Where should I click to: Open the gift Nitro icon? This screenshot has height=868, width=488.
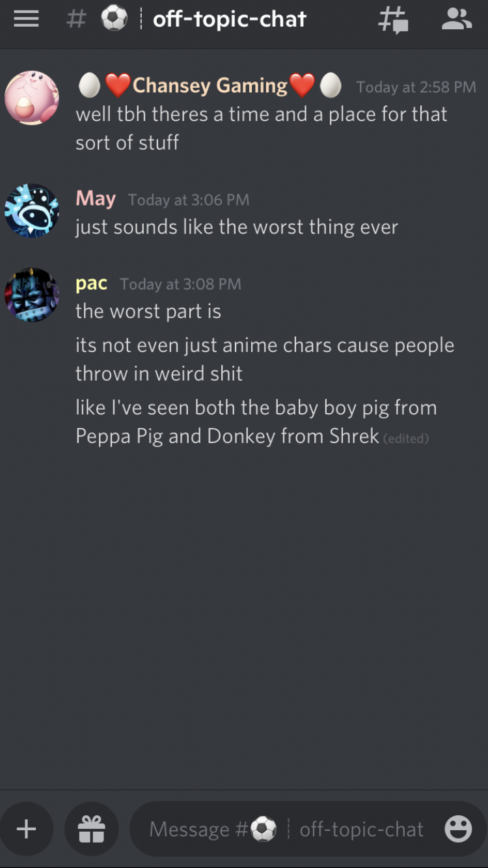point(91,829)
